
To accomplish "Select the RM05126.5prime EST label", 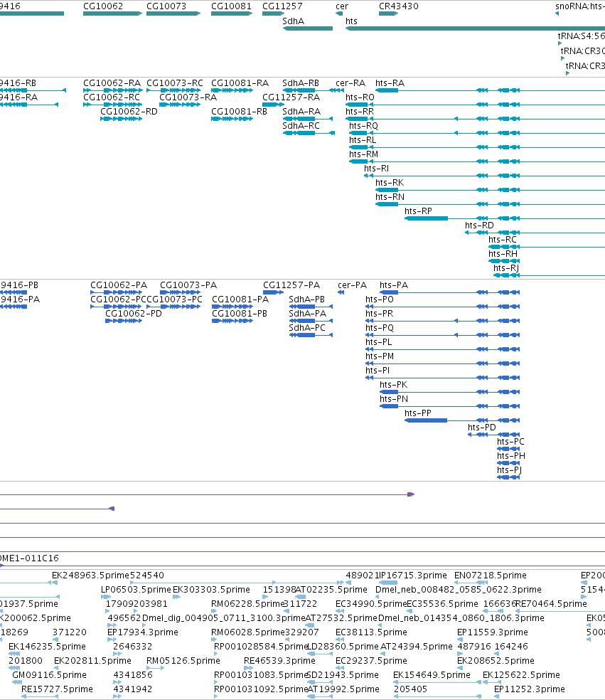I will (x=183, y=662).
